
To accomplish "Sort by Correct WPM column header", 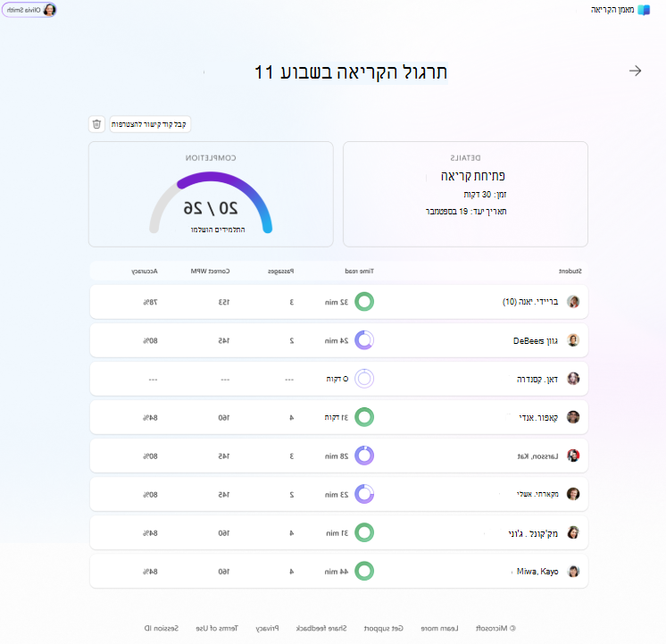I will click(x=210, y=271).
